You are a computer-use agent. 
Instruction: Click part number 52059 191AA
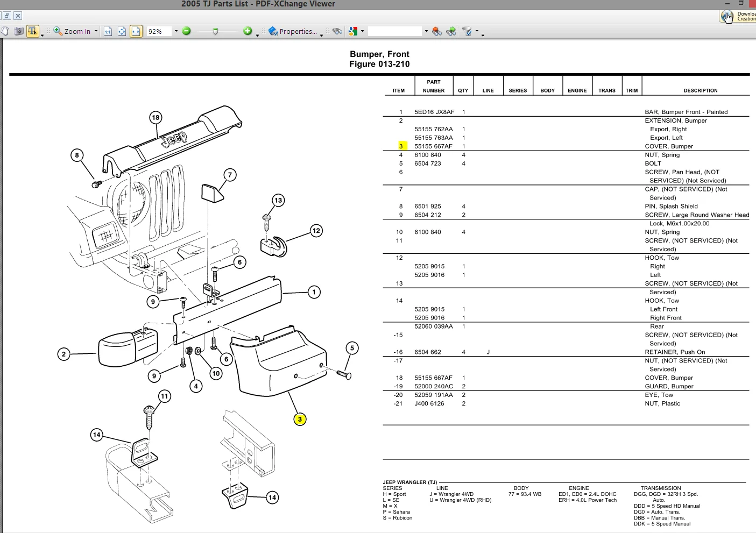434,395
